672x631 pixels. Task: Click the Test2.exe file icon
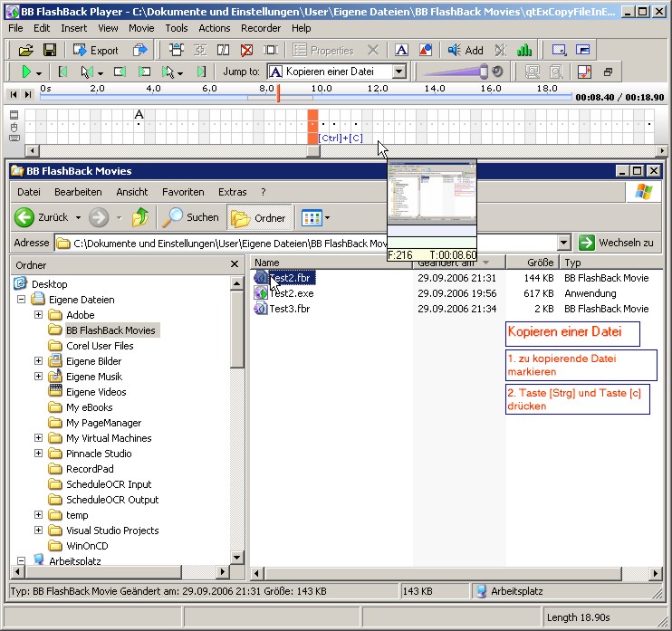(261, 293)
